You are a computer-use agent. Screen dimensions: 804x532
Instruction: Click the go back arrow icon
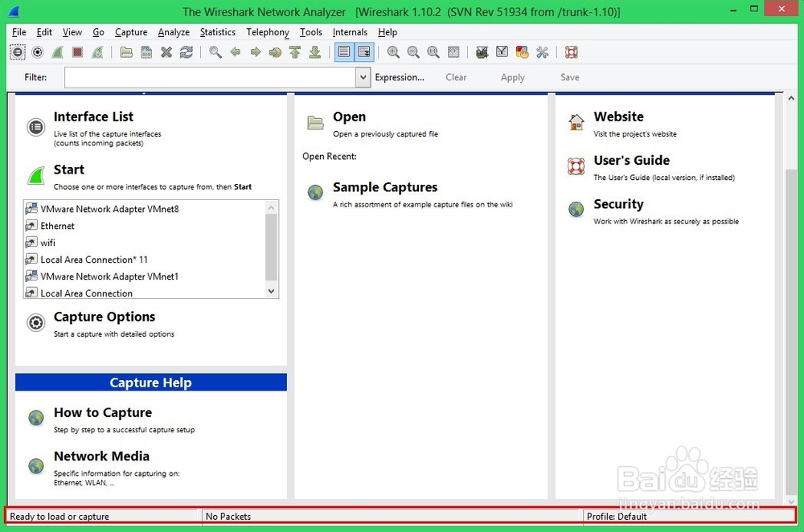(236, 51)
